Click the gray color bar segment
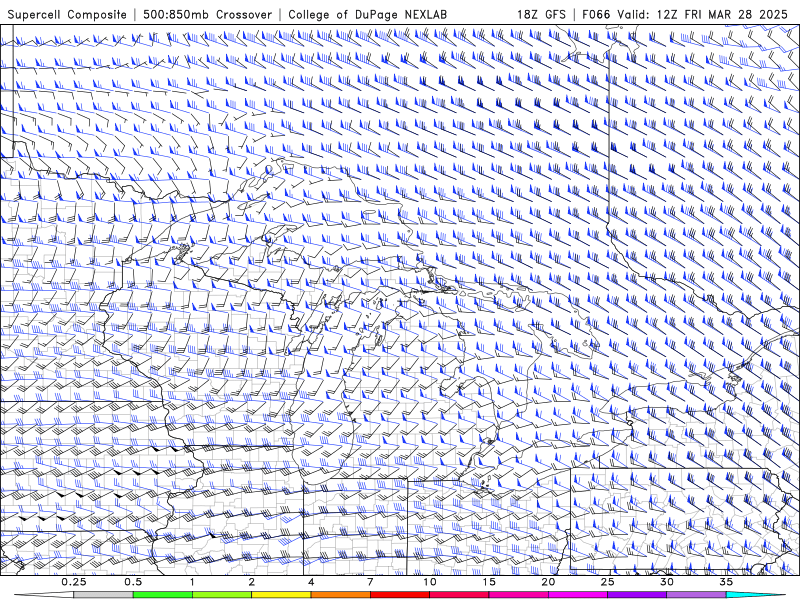Image resolution: width=800 pixels, height=600 pixels. [x=104, y=595]
